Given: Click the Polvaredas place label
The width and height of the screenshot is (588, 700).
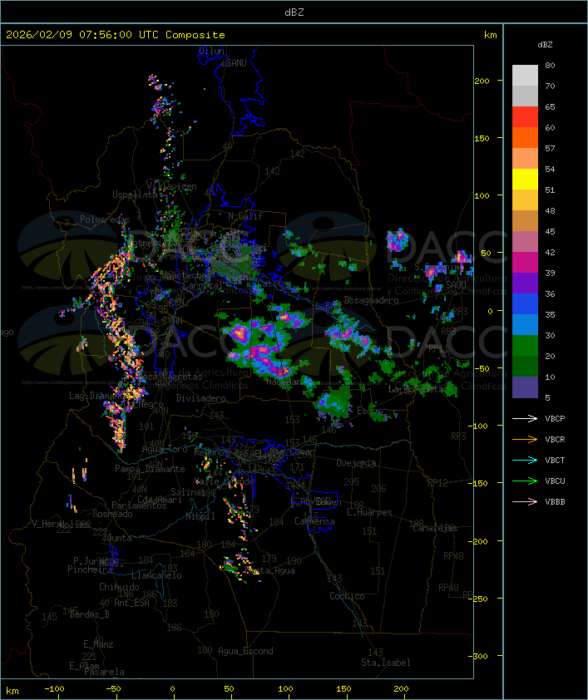Looking at the screenshot, I should (x=105, y=219).
